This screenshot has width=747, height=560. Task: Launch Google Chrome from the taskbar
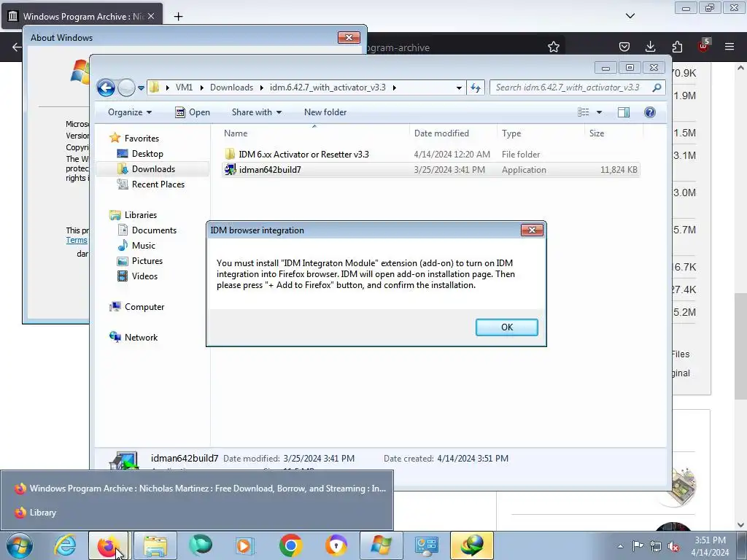click(290, 545)
